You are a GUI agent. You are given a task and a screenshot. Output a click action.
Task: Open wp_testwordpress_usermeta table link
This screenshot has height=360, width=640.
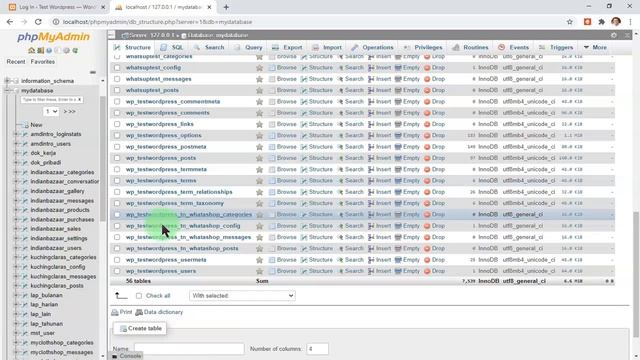(166, 260)
